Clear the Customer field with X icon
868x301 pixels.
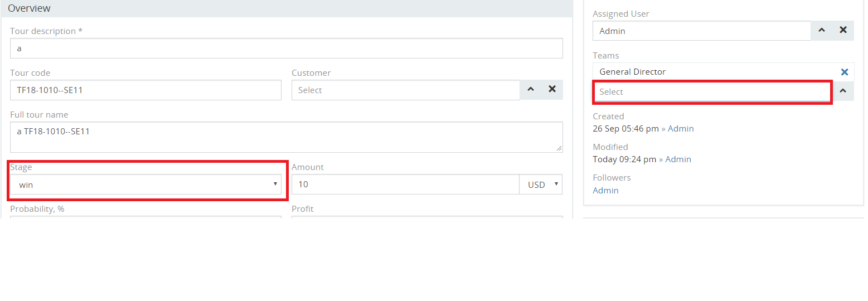(x=552, y=89)
